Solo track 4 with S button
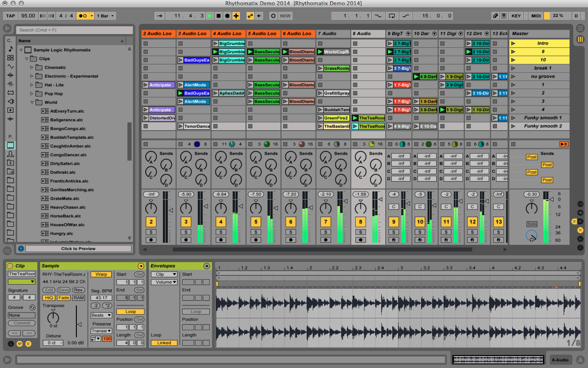Viewport: 588px width, 368px height. [x=221, y=232]
